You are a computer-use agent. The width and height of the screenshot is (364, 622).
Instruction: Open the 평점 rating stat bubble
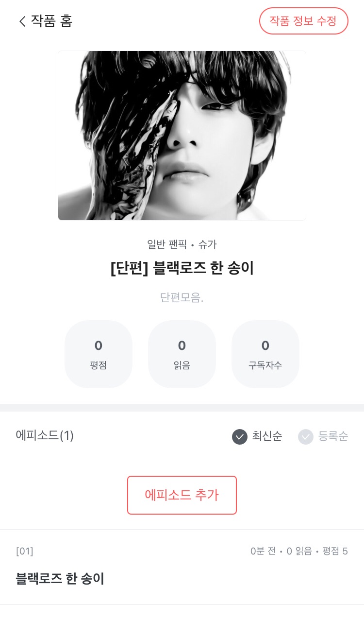(99, 354)
